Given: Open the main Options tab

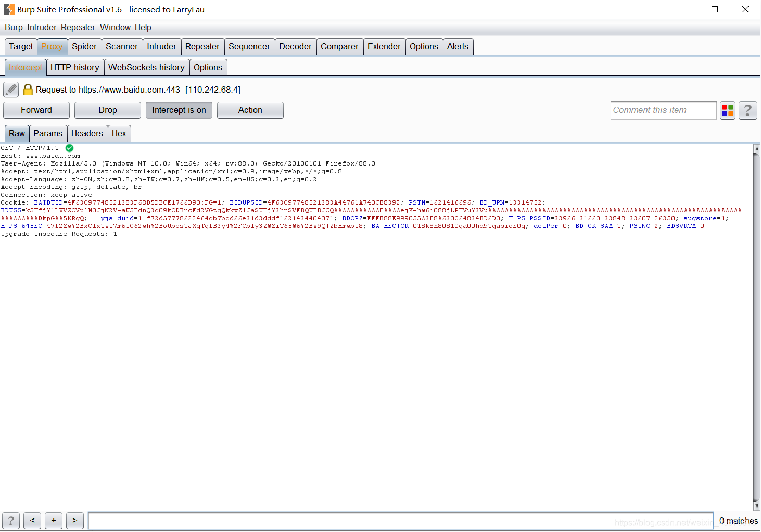Looking at the screenshot, I should [424, 46].
